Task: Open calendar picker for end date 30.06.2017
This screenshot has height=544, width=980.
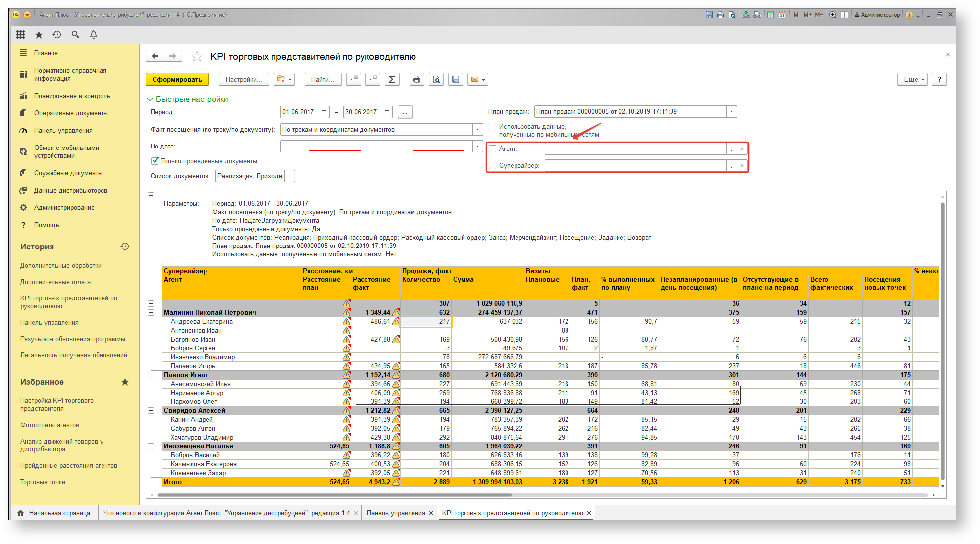Action: [387, 112]
